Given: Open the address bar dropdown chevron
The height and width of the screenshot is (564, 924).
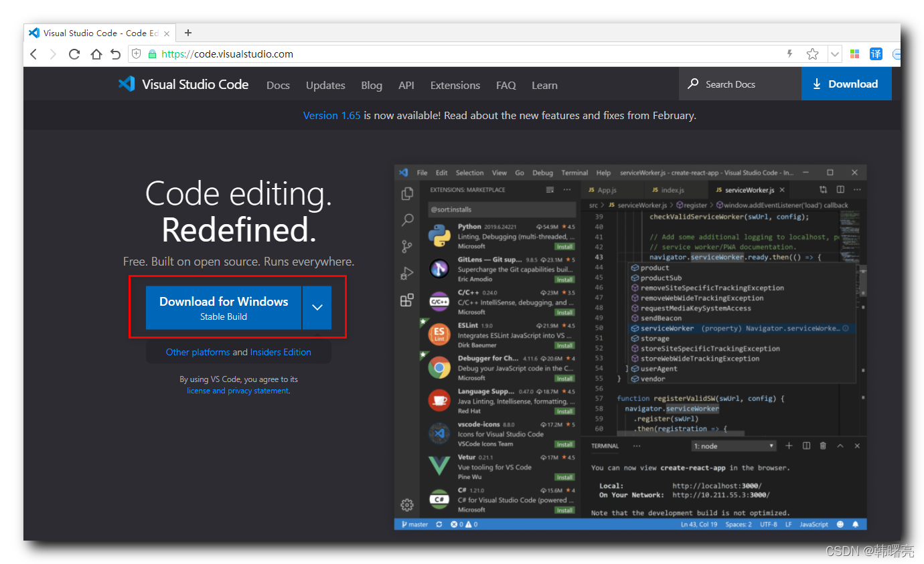Looking at the screenshot, I should 835,54.
